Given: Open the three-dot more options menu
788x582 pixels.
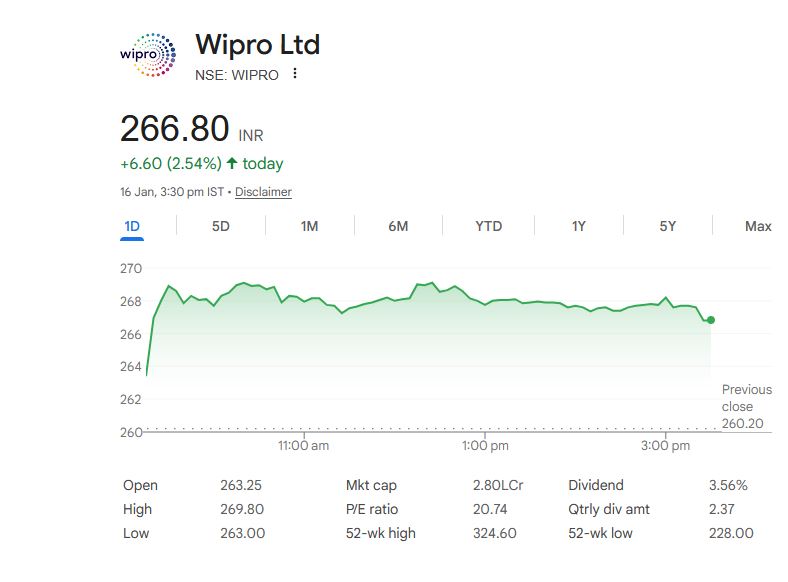Looking at the screenshot, I should (295, 74).
